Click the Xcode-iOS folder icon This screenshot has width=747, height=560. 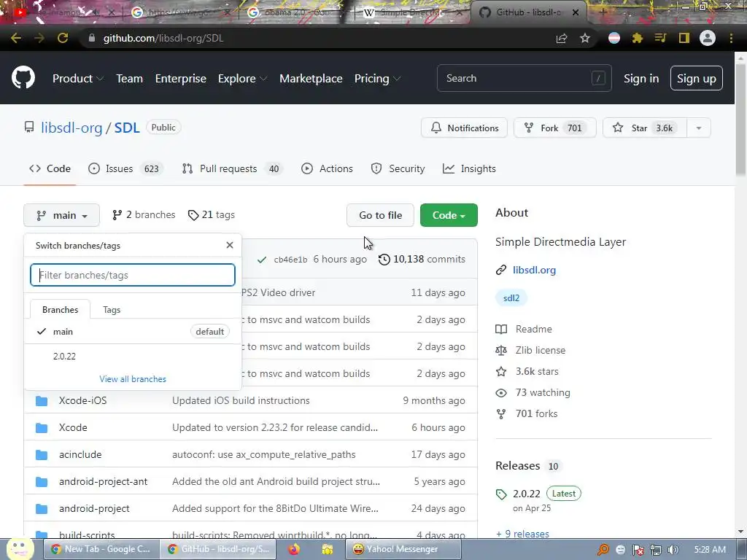[42, 400]
